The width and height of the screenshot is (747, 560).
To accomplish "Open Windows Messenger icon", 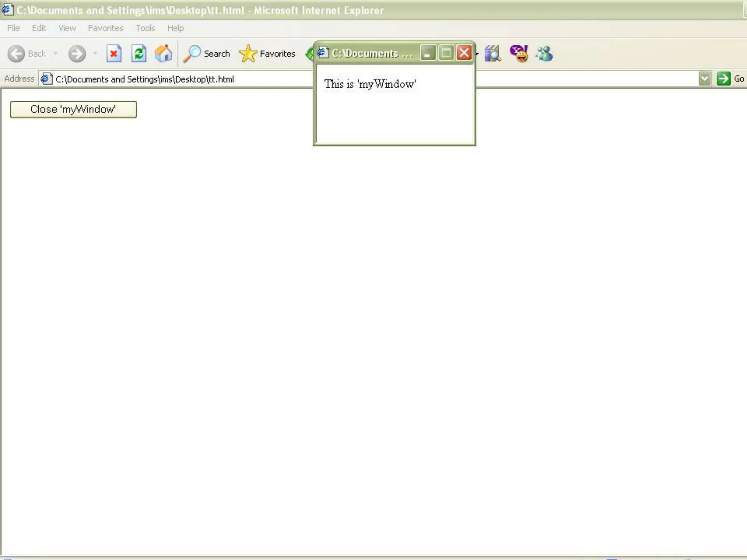I will pyautogui.click(x=544, y=54).
